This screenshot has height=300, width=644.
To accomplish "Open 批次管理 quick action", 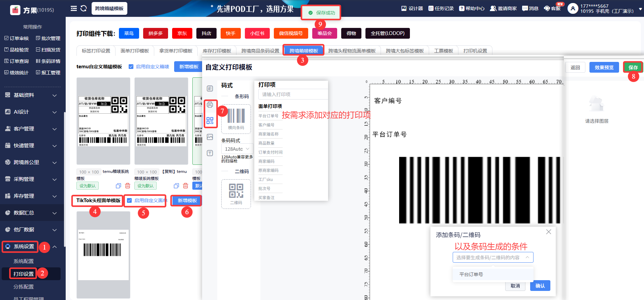I will pyautogui.click(x=48, y=38).
